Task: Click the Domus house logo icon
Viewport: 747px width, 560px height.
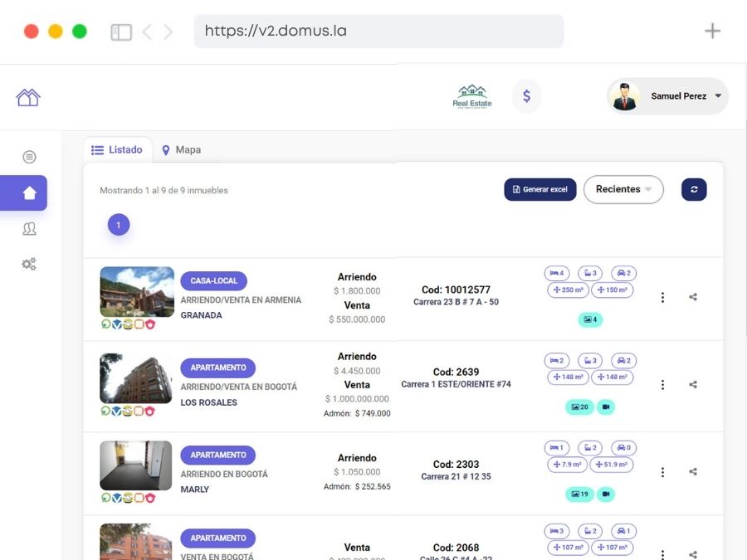Action: 28,97
